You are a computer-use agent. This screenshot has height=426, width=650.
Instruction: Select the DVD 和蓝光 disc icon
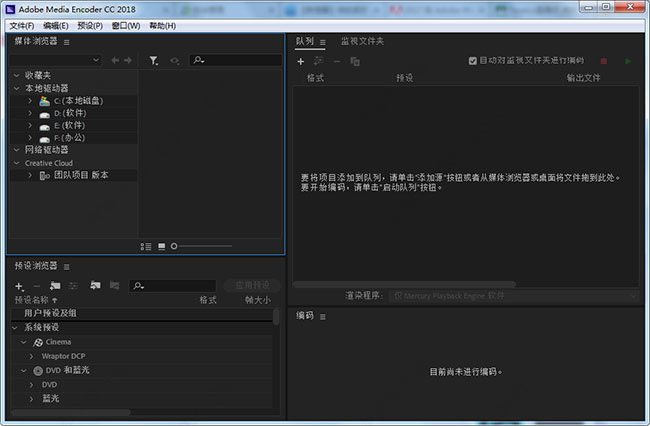pyautogui.click(x=38, y=371)
